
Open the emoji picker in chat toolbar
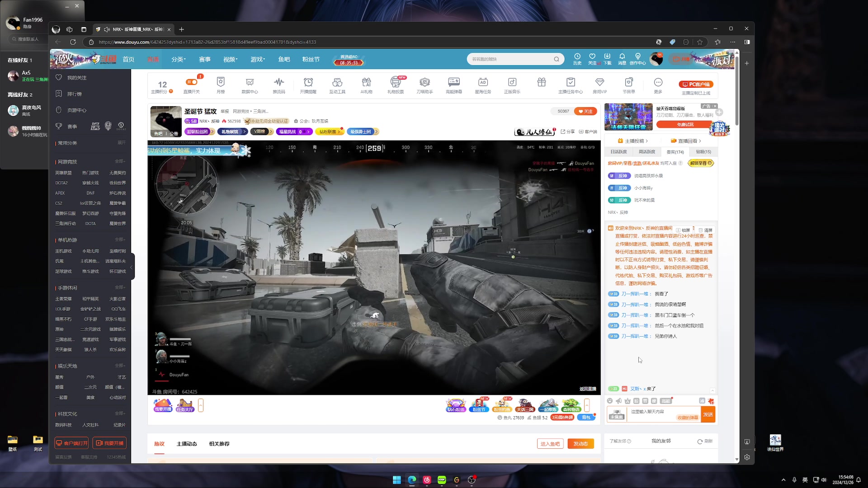[610, 401]
